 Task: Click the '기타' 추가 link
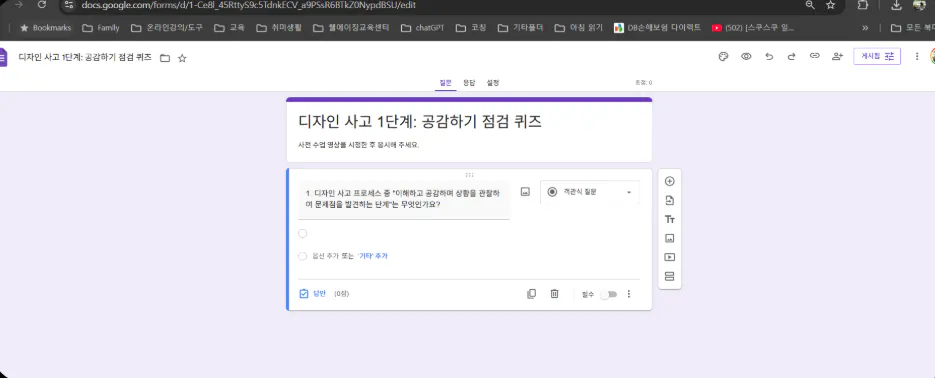tap(373, 256)
